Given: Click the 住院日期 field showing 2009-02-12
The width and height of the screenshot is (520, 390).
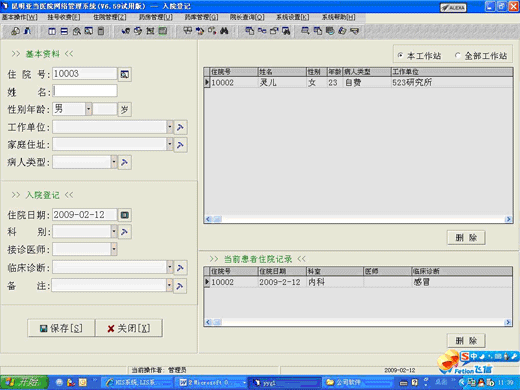Looking at the screenshot, I should 85,215.
